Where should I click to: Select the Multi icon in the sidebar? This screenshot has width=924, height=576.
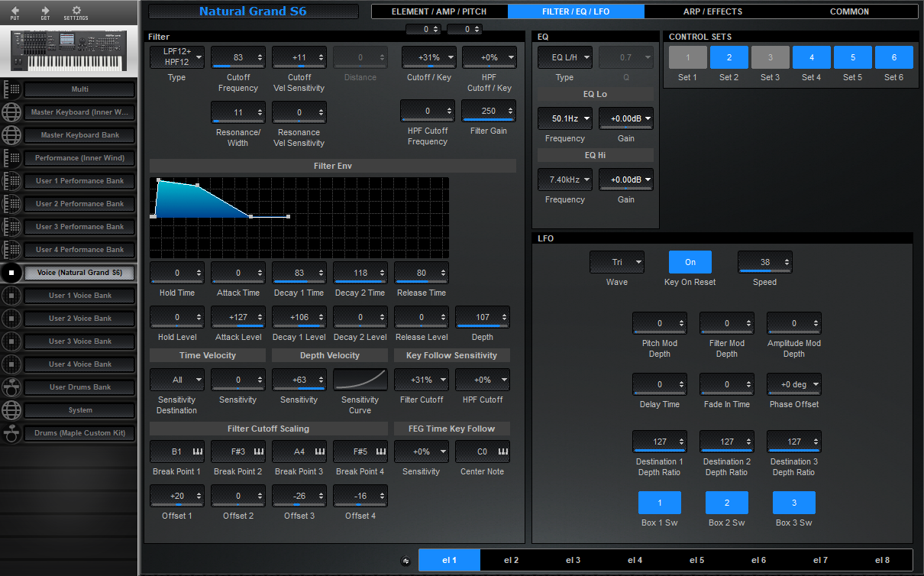click(10, 89)
